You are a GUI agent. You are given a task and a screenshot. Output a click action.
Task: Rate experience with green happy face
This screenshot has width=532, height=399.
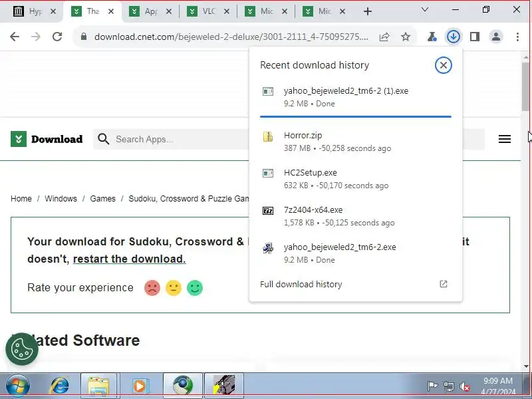tap(195, 288)
